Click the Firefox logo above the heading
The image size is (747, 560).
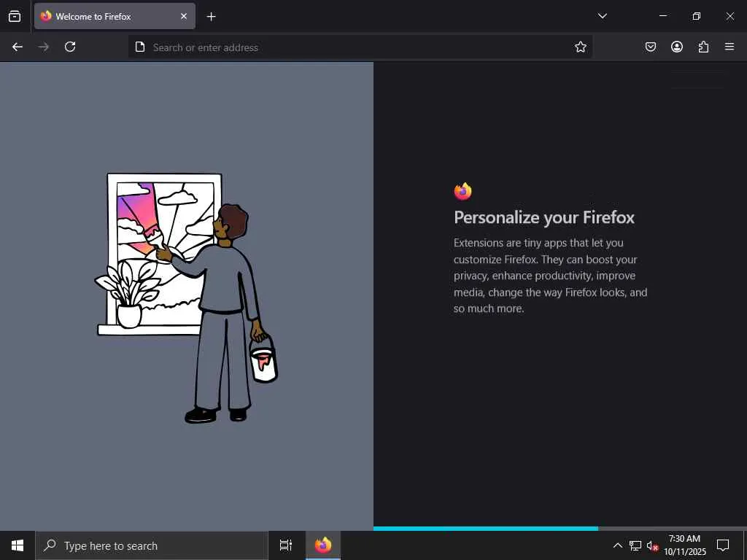pyautogui.click(x=462, y=192)
